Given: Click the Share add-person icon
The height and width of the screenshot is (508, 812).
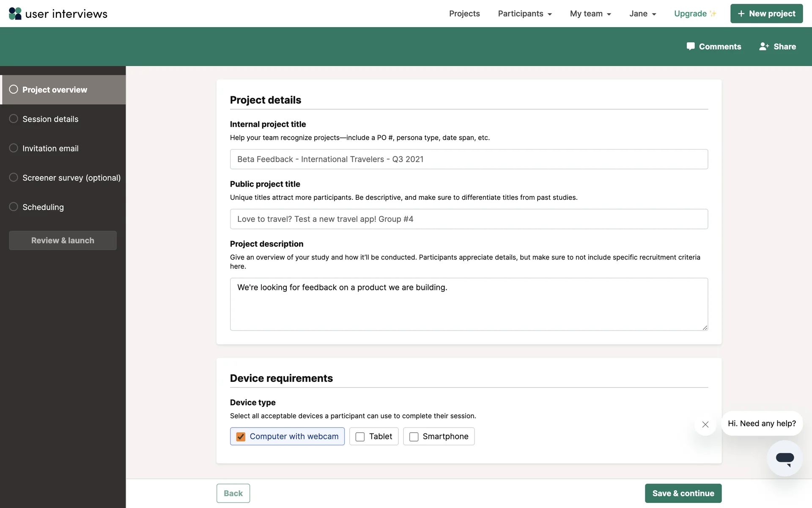Looking at the screenshot, I should point(764,47).
